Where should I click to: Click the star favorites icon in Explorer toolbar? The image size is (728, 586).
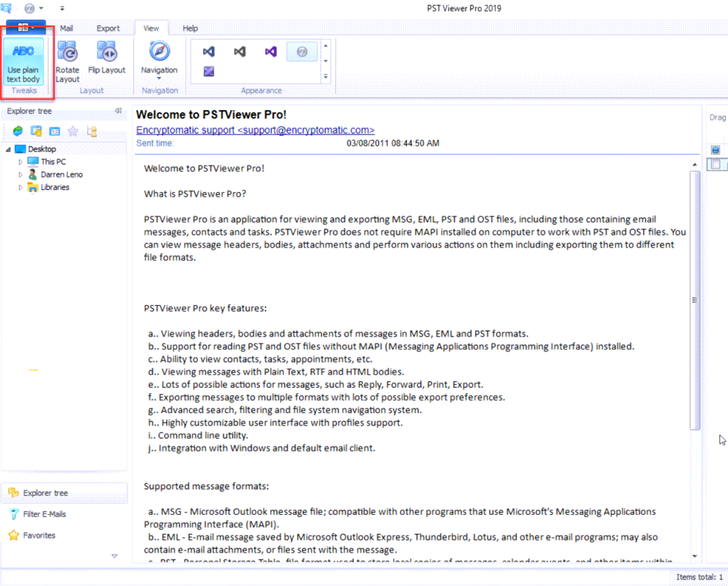tap(73, 131)
